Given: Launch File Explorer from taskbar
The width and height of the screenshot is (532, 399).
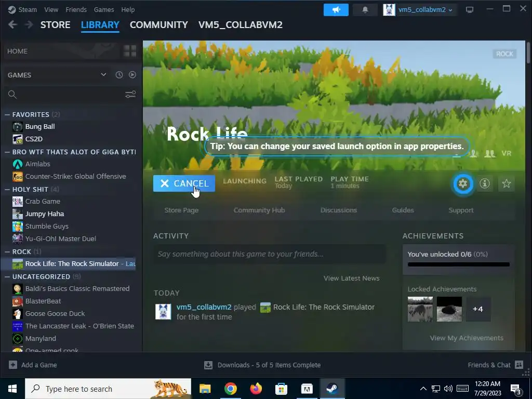Looking at the screenshot, I should [x=205, y=389].
